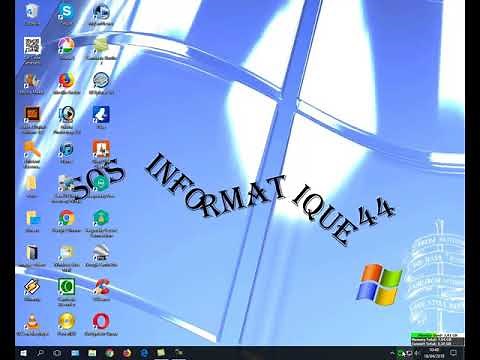The width and height of the screenshot is (480, 360).
Task: Open the taskbar clock and date
Action: [x=434, y=353]
